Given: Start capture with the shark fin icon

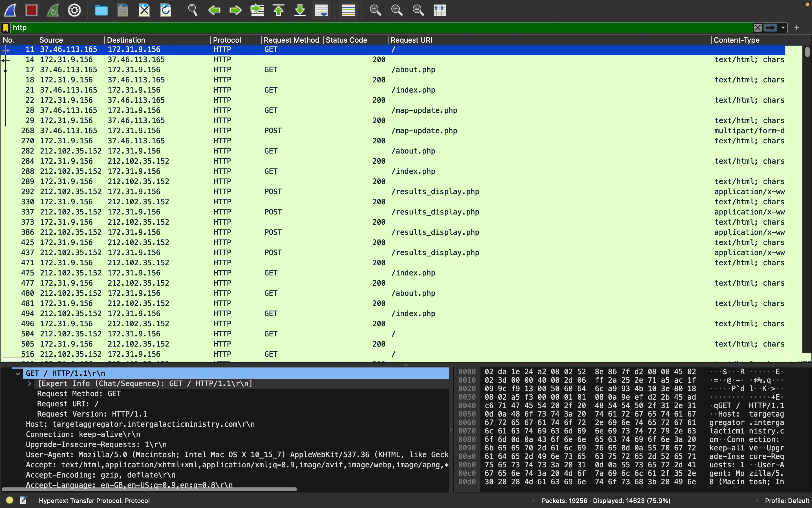Looking at the screenshot, I should click(10, 10).
